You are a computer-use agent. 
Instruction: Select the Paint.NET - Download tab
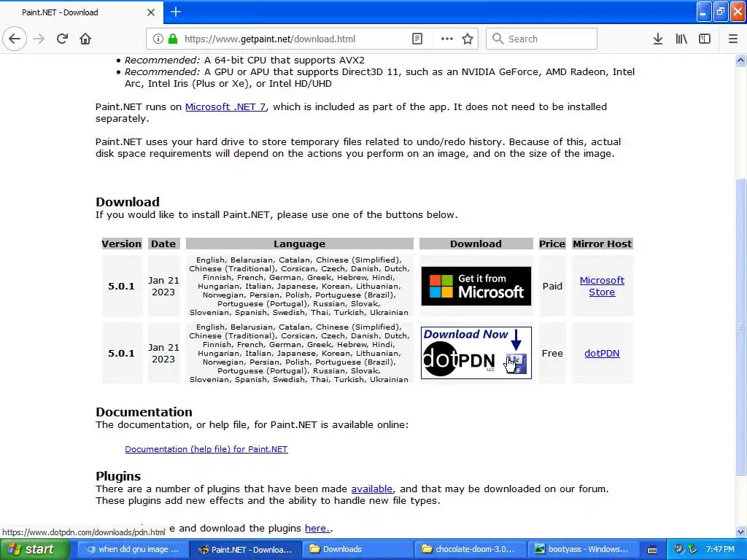[x=81, y=12]
